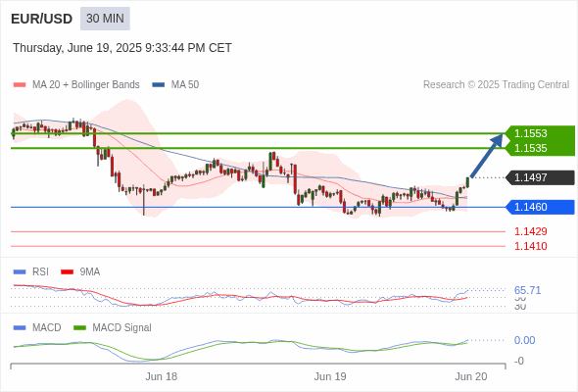Click the EUR/USD pair title
Screen dimensions: 578x392
(x=42, y=19)
